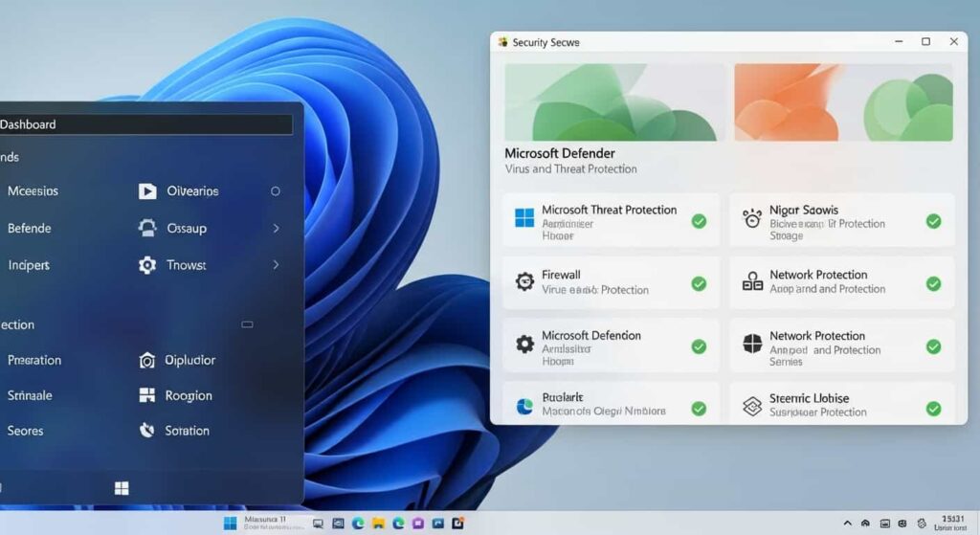Click the green check on Nigar Saowis

[x=934, y=221]
